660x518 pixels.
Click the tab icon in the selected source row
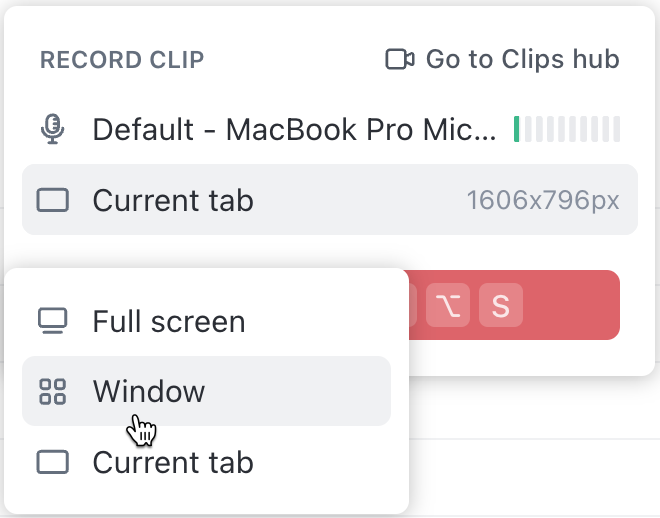(53, 200)
